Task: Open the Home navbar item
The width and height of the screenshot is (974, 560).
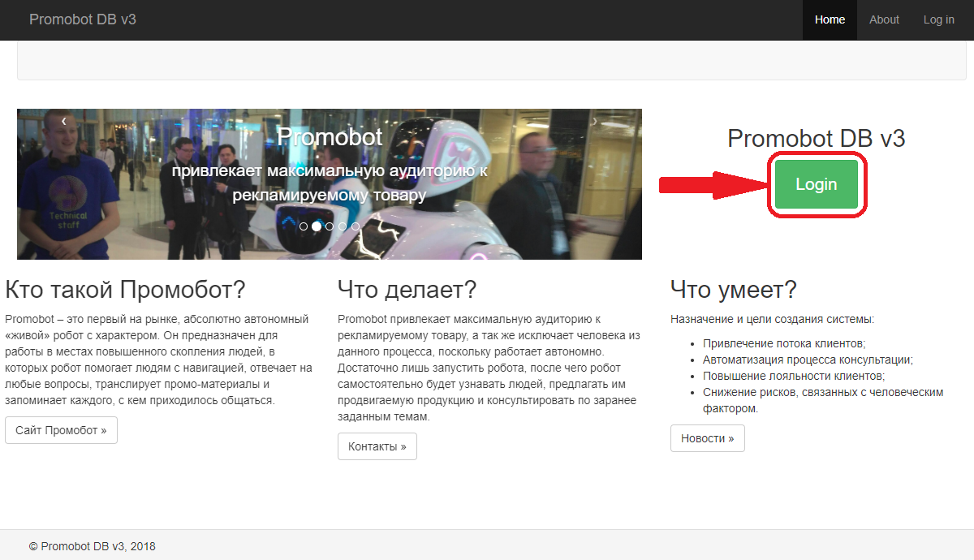Action: click(x=830, y=19)
